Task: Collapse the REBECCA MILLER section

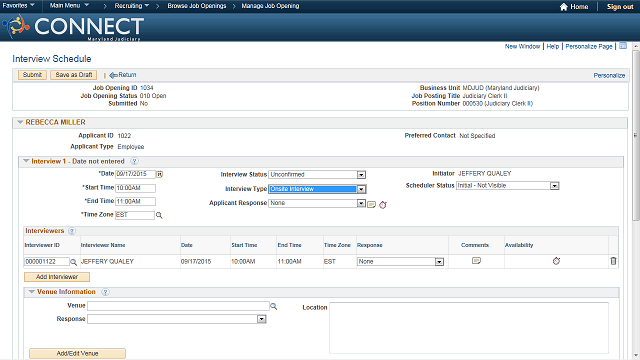Action: (20, 122)
